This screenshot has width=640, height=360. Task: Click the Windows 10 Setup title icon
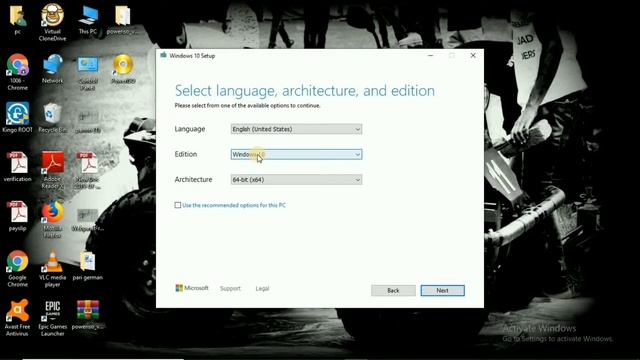(164, 55)
